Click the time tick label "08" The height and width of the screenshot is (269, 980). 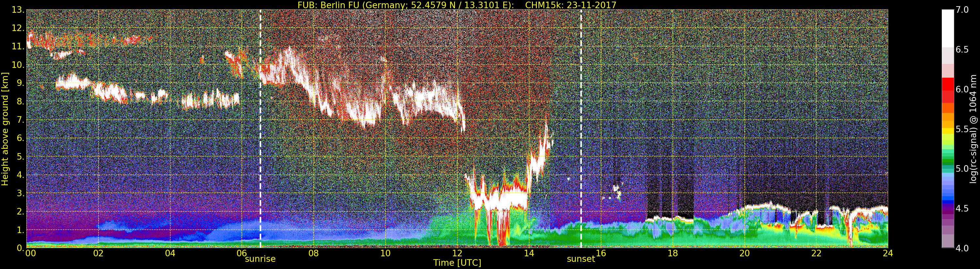(313, 253)
